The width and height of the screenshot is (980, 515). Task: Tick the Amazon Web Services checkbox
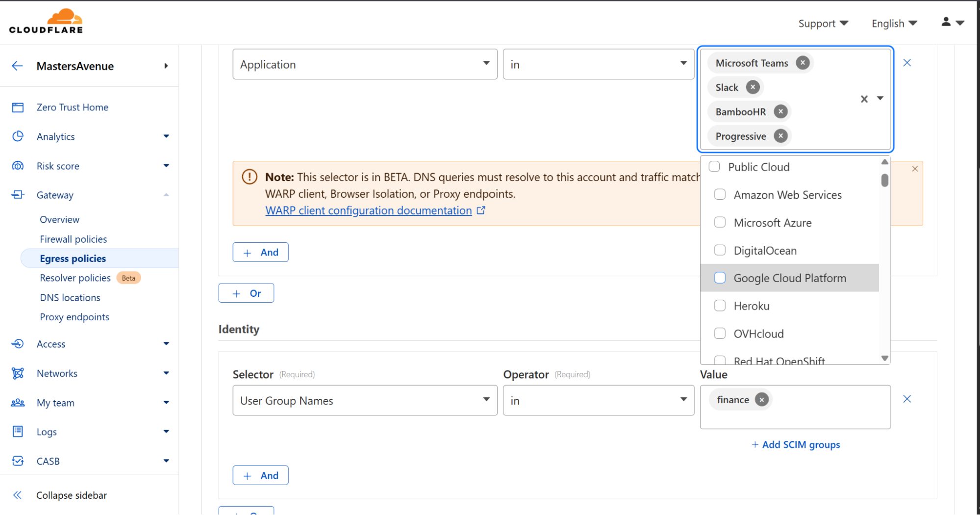pyautogui.click(x=720, y=195)
